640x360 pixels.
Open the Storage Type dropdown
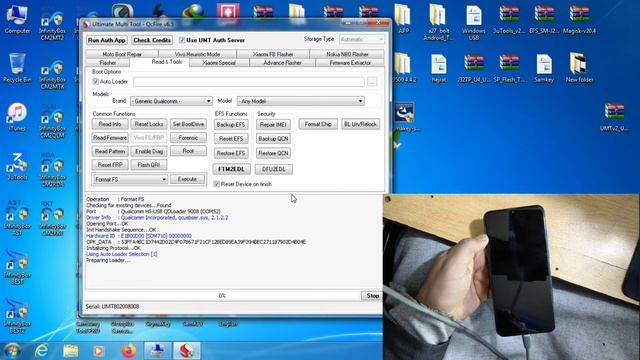click(362, 39)
